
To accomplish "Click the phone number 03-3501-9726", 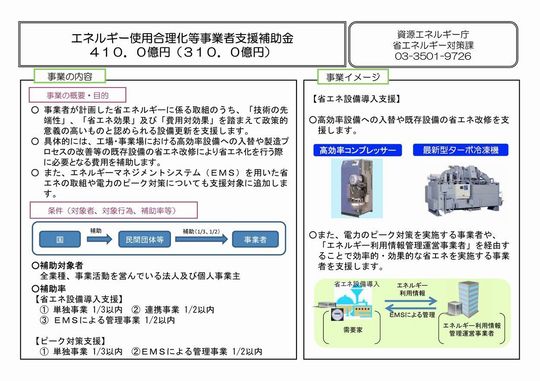I will pos(433,56).
